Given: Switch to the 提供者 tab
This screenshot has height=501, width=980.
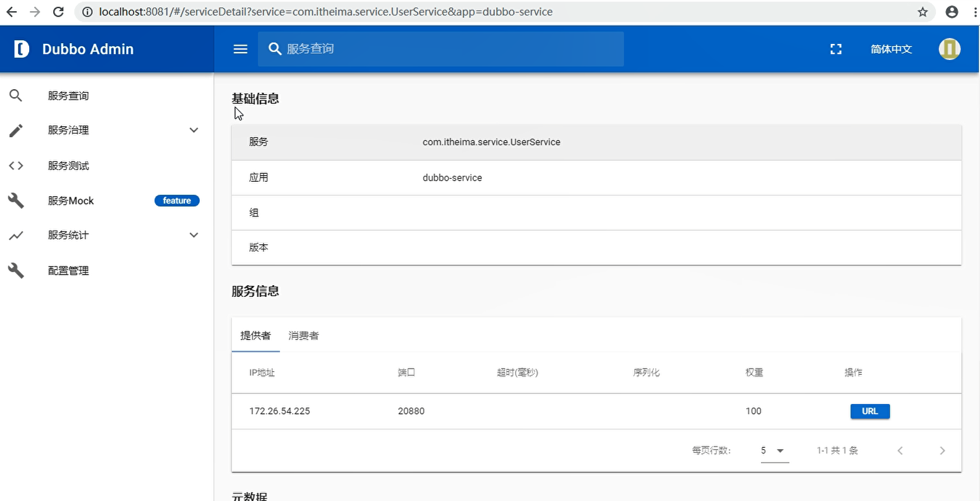Looking at the screenshot, I should pos(256,335).
